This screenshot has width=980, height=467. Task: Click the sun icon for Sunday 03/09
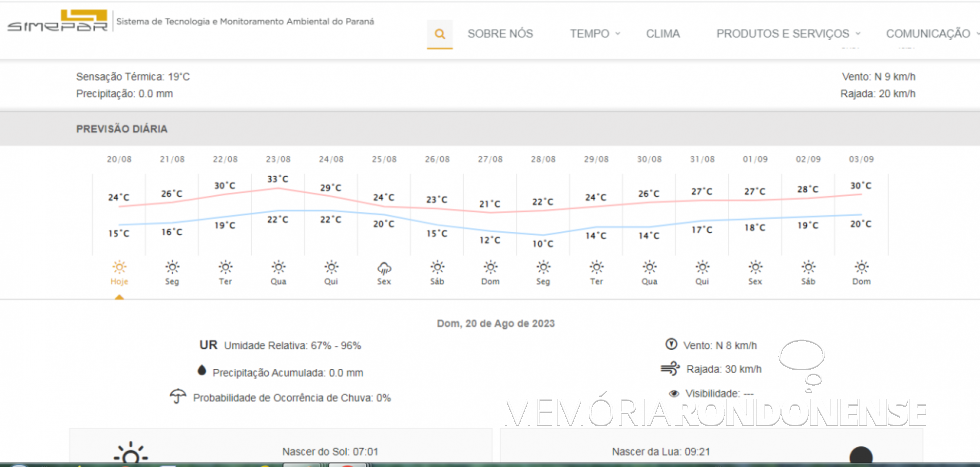point(861,267)
